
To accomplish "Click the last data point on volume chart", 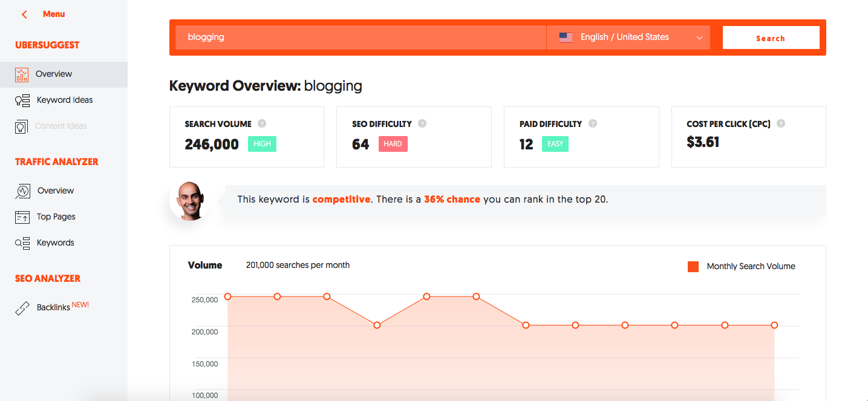I will (774, 325).
